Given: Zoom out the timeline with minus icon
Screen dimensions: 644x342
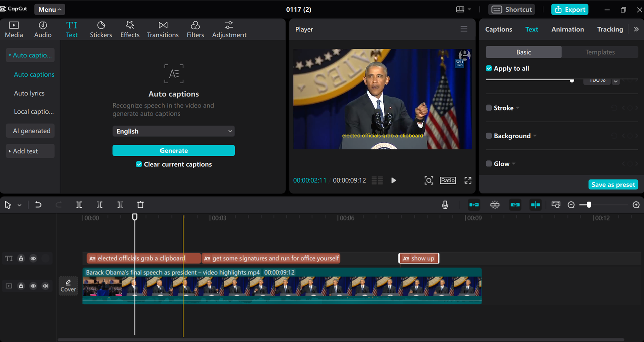Looking at the screenshot, I should pyautogui.click(x=571, y=205).
